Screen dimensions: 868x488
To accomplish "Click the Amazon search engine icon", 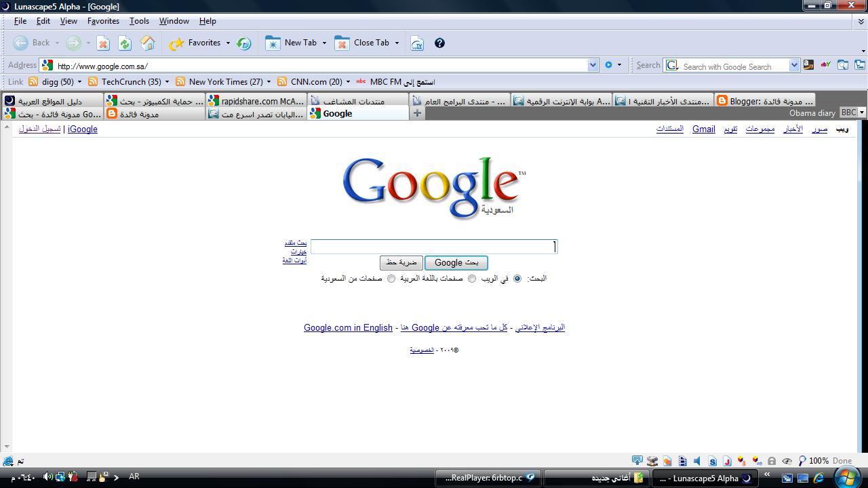I will [x=808, y=65].
